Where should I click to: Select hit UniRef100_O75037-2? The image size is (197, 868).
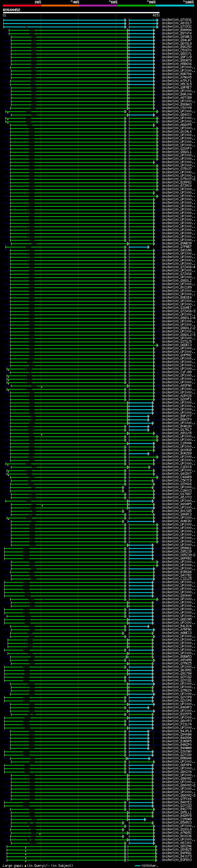point(179,179)
